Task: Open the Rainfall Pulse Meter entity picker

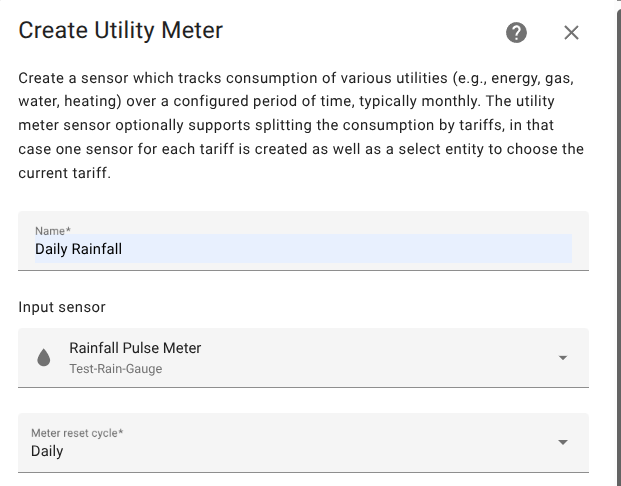Action: click(303, 358)
